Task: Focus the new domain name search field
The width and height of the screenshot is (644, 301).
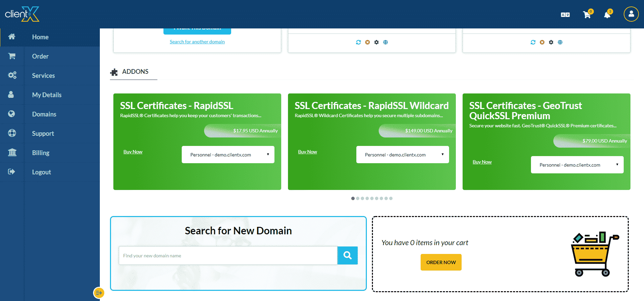Action: point(228,256)
